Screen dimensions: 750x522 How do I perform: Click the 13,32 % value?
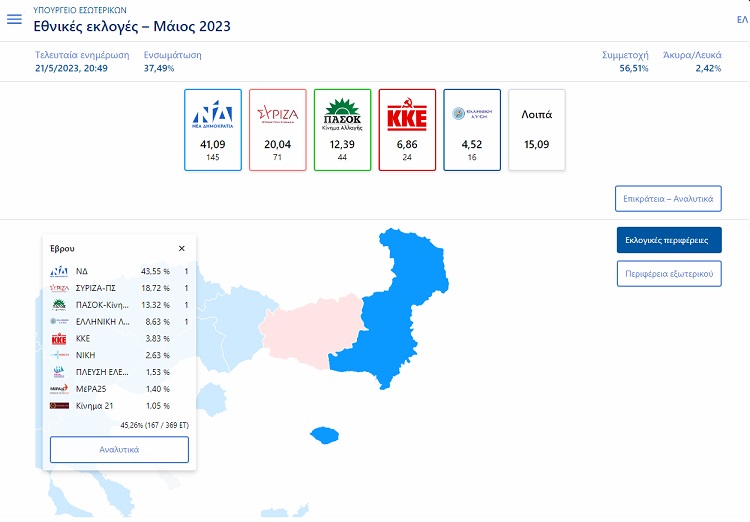[x=155, y=305]
